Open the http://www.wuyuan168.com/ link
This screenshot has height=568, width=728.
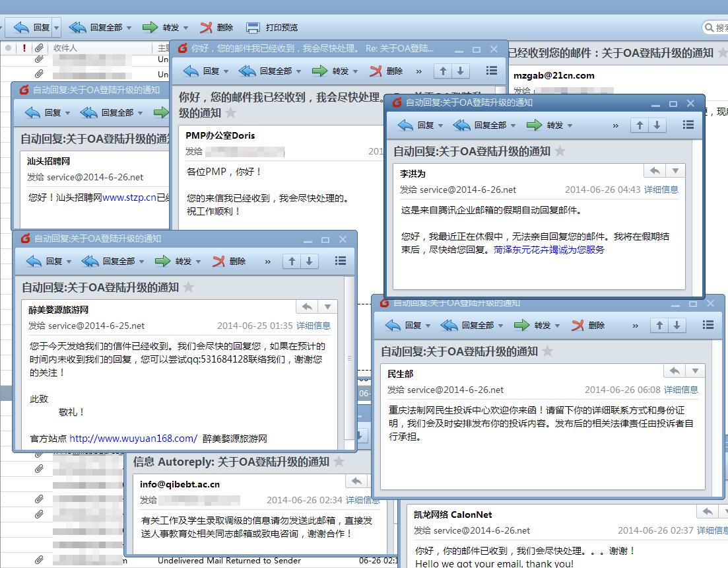pyautogui.click(x=133, y=439)
